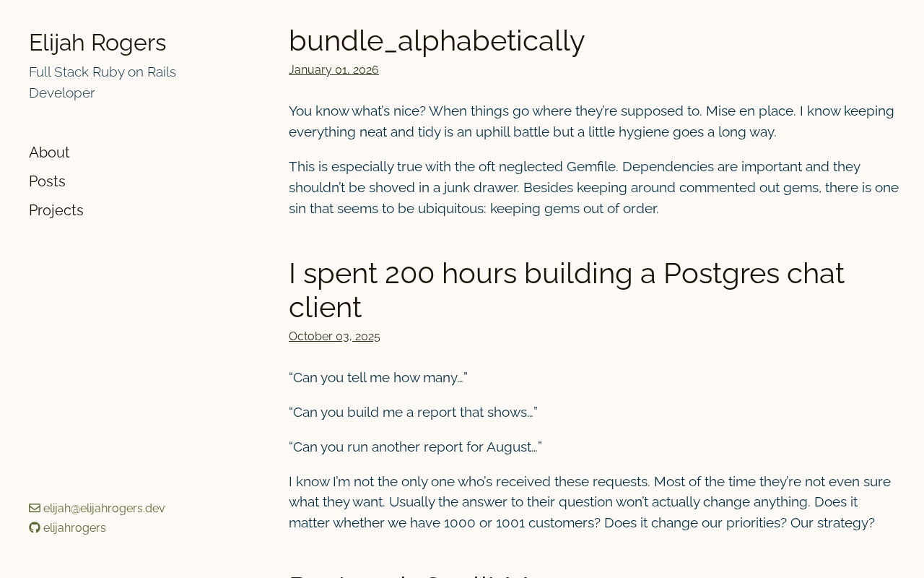Navigate to the Projects page
924x578 pixels.
pyautogui.click(x=56, y=210)
